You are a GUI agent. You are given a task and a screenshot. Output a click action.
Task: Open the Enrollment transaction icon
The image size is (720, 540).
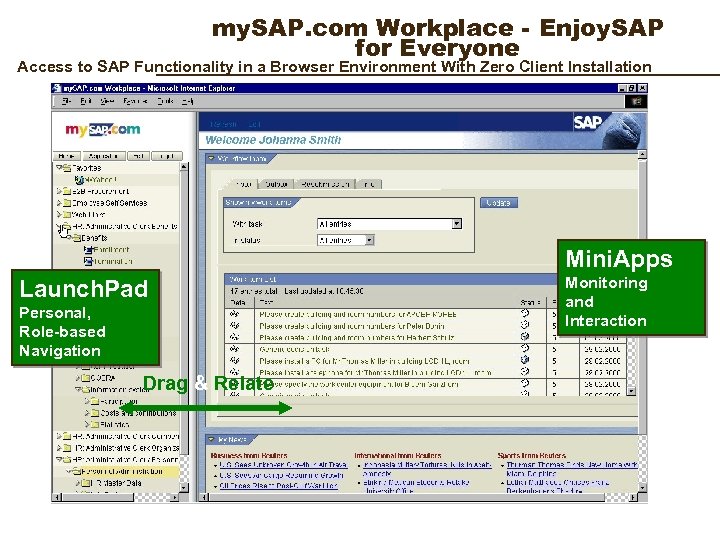click(x=88, y=250)
